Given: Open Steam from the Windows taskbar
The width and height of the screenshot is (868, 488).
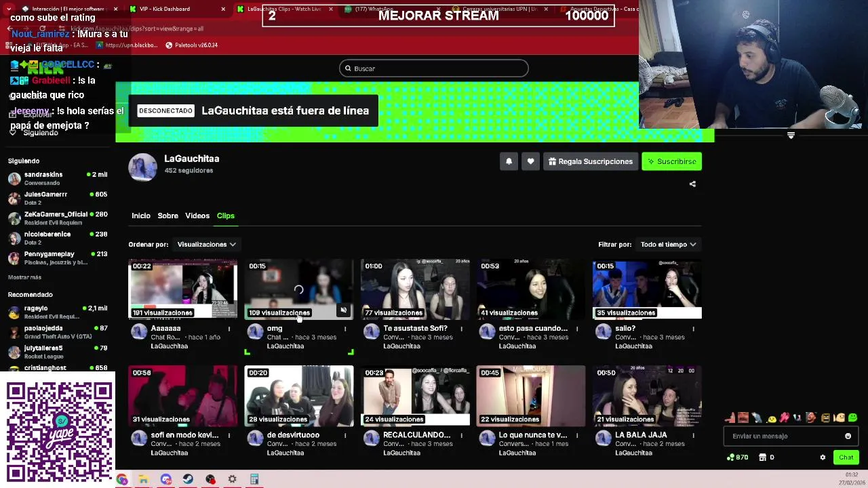Looking at the screenshot, I should point(188,479).
